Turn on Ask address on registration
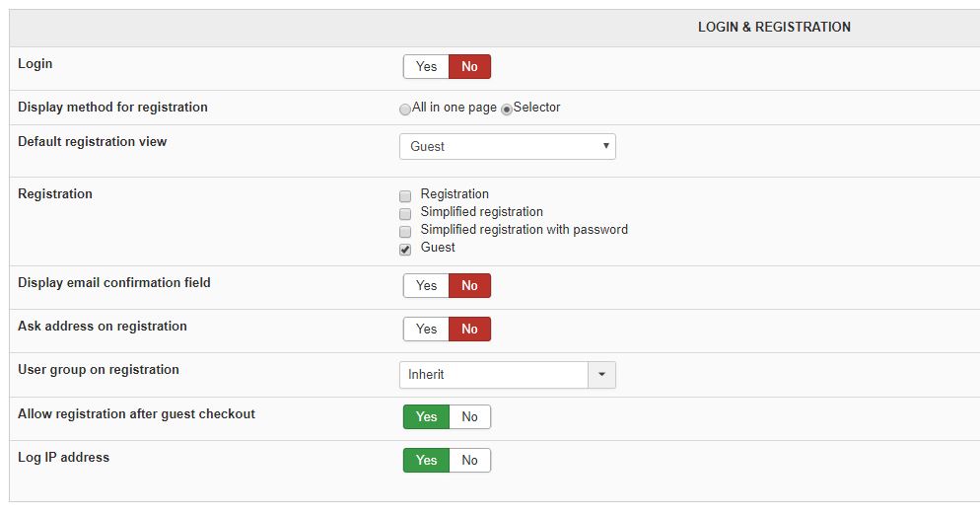Viewport: 980px width, 515px height. point(426,329)
